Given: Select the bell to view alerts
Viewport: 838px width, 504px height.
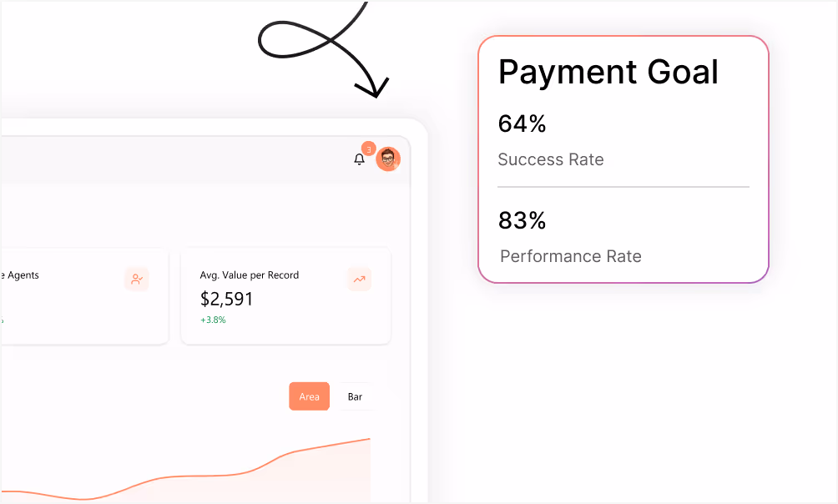Looking at the screenshot, I should point(360,159).
